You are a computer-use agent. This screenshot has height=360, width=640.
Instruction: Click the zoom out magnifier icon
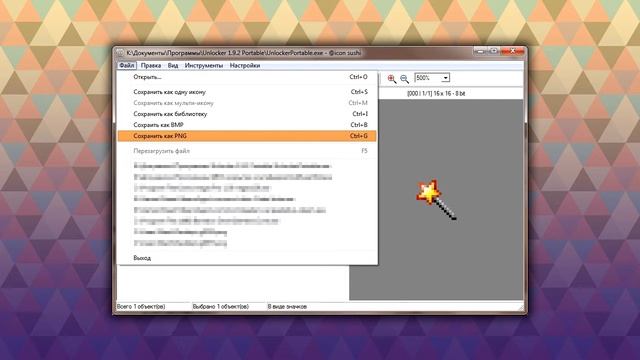(404, 78)
